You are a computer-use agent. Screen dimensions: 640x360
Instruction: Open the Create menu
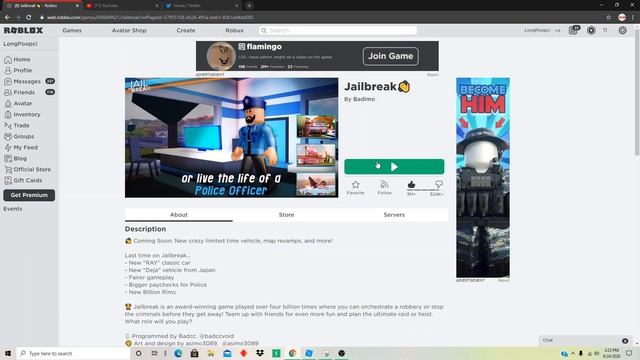click(186, 30)
